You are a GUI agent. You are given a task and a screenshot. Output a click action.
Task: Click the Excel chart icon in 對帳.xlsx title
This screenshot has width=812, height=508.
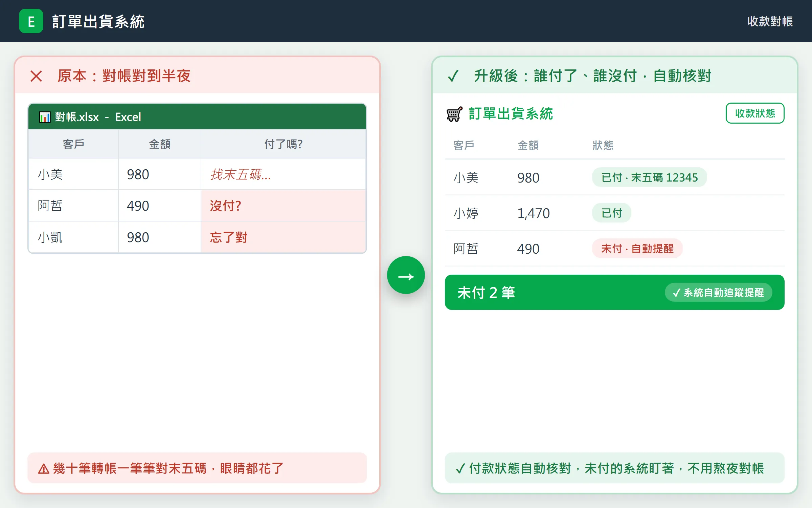click(45, 117)
